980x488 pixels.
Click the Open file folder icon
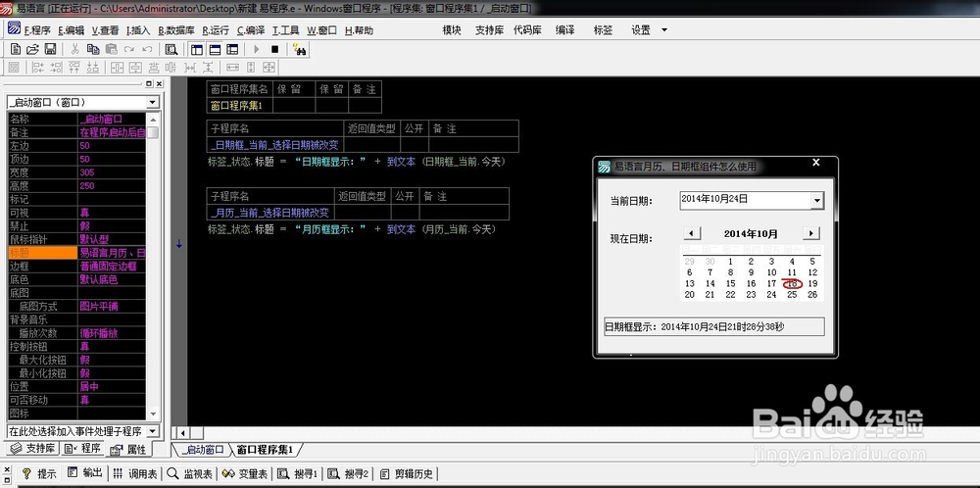(32, 49)
